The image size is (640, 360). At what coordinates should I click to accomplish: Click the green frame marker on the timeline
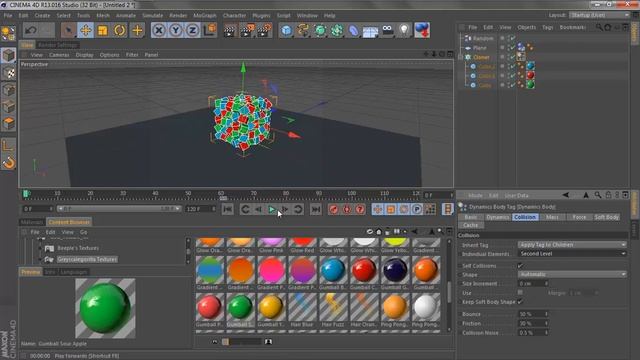26,193
